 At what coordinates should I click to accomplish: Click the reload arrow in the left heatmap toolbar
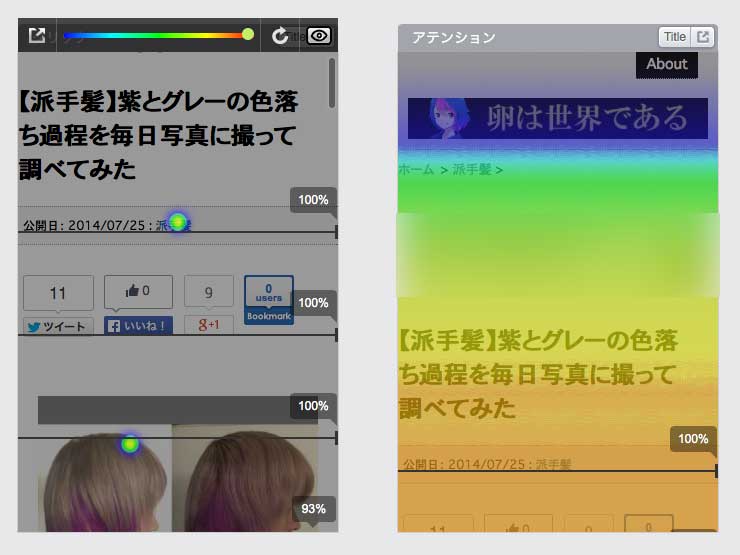tap(280, 35)
